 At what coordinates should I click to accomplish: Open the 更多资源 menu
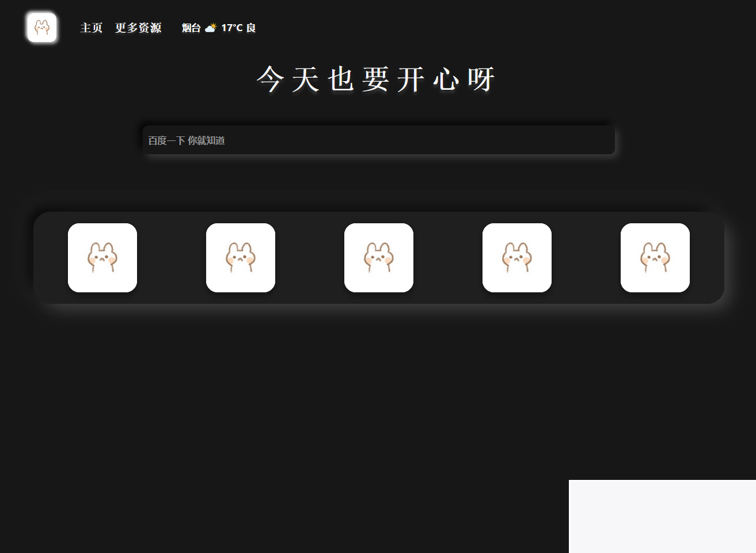tap(138, 27)
